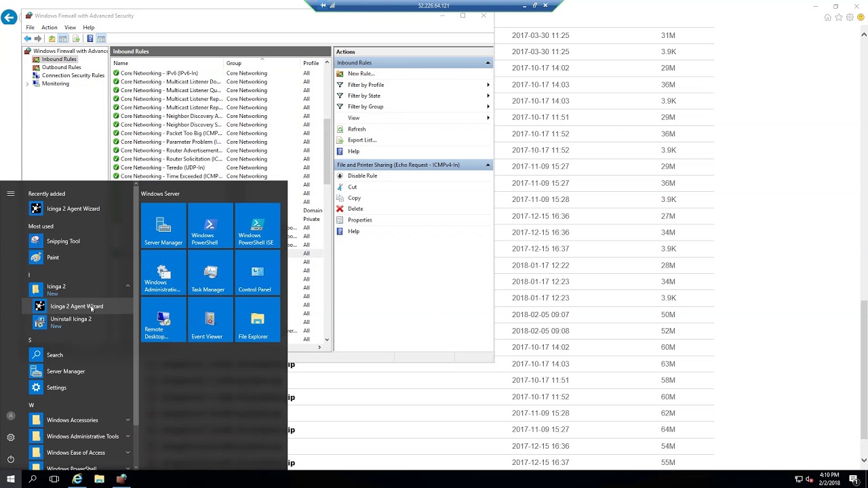
Task: Open the Filter by State submenu
Action: pyautogui.click(x=414, y=96)
